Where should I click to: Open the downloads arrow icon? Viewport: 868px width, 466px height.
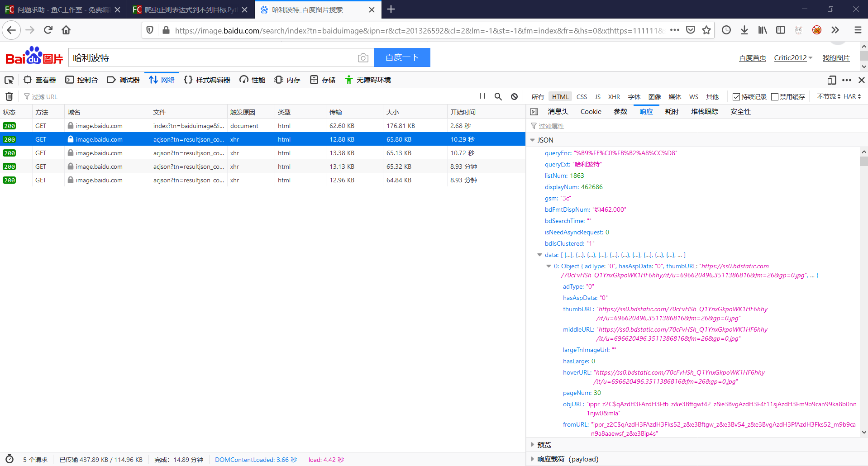pos(744,30)
